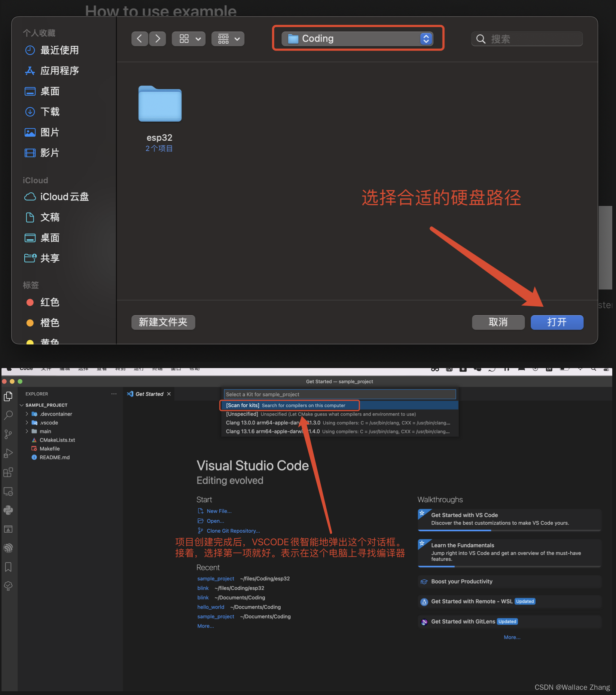The height and width of the screenshot is (695, 616).
Task: Open 图片 in the sidebar
Action: click(x=42, y=132)
